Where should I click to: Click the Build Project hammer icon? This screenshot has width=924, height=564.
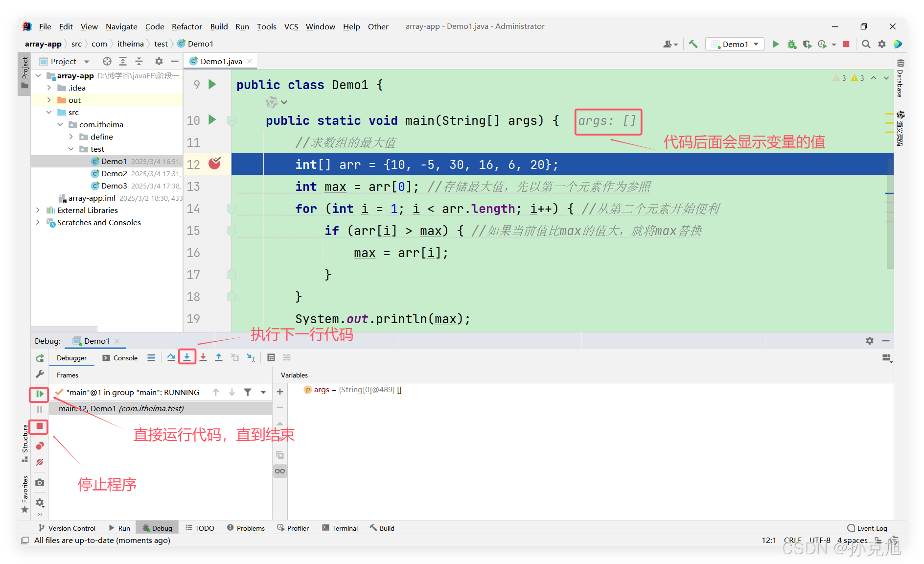pyautogui.click(x=693, y=44)
